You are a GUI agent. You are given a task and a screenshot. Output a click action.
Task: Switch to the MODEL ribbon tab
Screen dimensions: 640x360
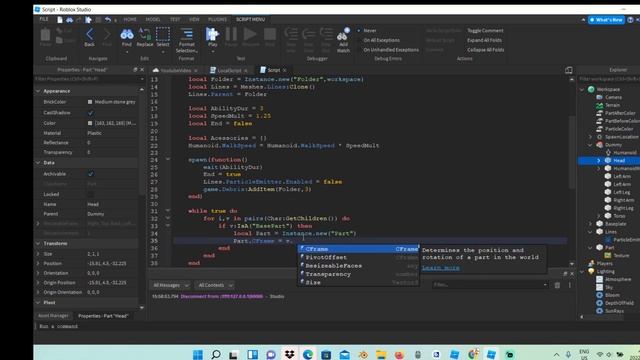coord(153,19)
